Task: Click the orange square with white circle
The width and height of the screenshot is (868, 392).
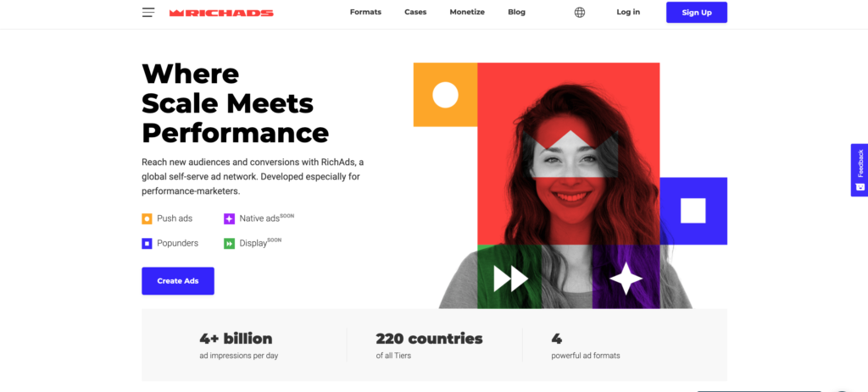Action: [x=445, y=95]
